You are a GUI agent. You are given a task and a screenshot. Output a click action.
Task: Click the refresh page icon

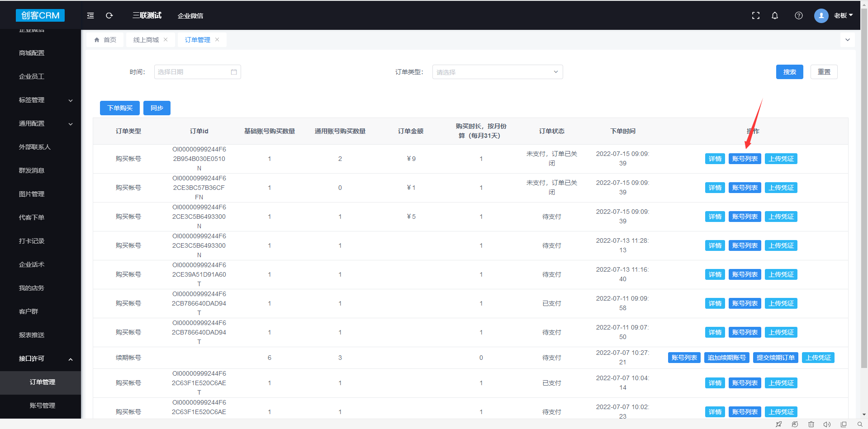pyautogui.click(x=109, y=15)
